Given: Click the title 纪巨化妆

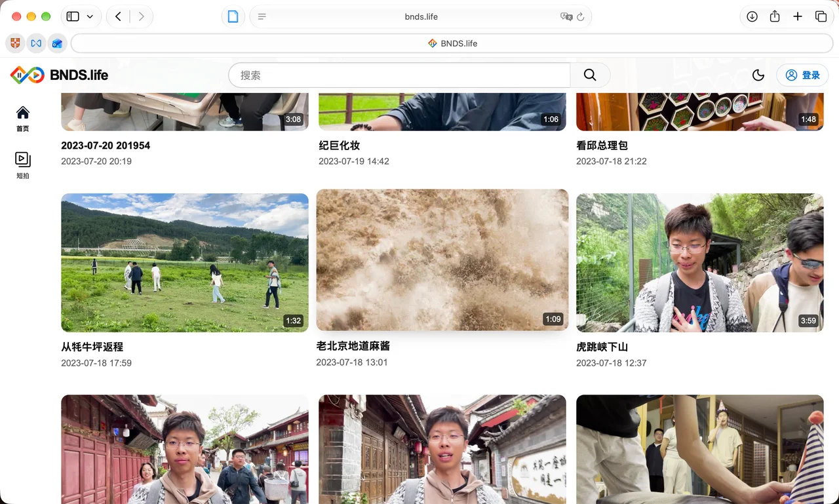Looking at the screenshot, I should tap(339, 145).
